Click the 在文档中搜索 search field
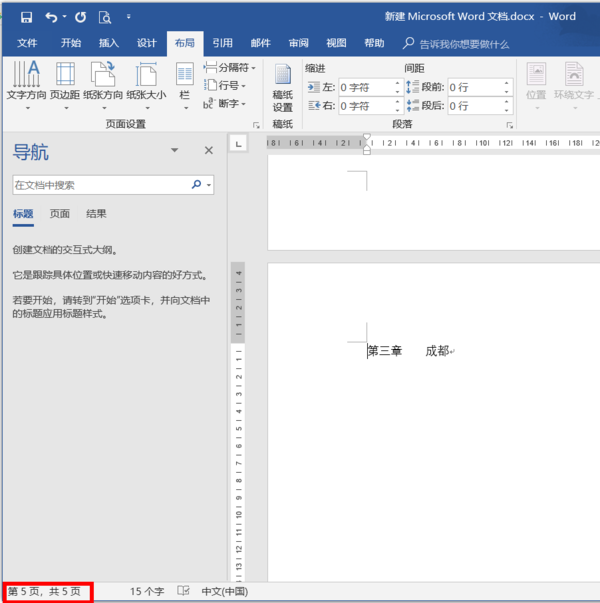The image size is (600, 603). click(101, 185)
